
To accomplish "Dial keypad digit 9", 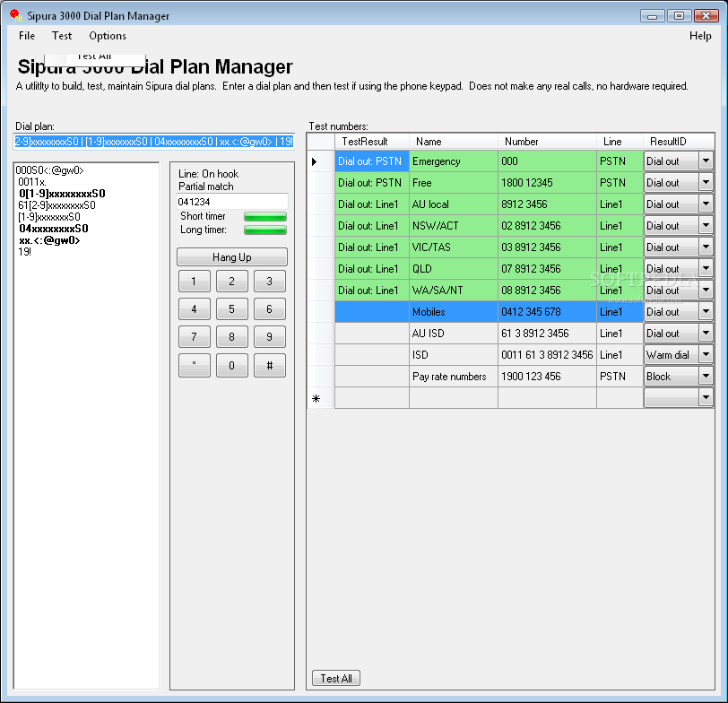I will tap(269, 336).
